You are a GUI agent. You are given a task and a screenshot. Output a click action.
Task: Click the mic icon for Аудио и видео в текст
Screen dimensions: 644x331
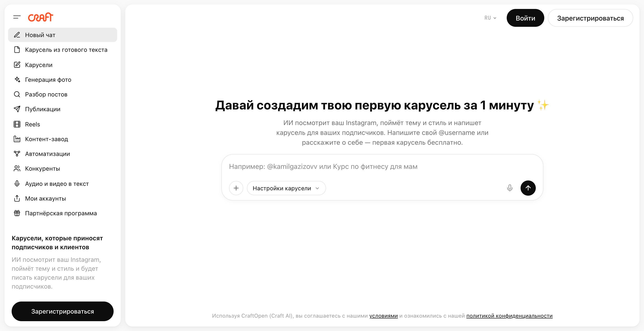pyautogui.click(x=17, y=184)
